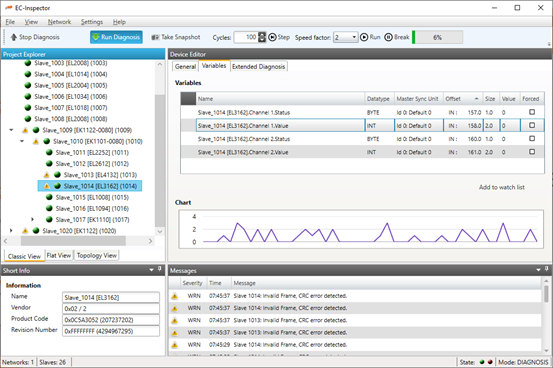Click the Cycles input field

pyautogui.click(x=246, y=37)
